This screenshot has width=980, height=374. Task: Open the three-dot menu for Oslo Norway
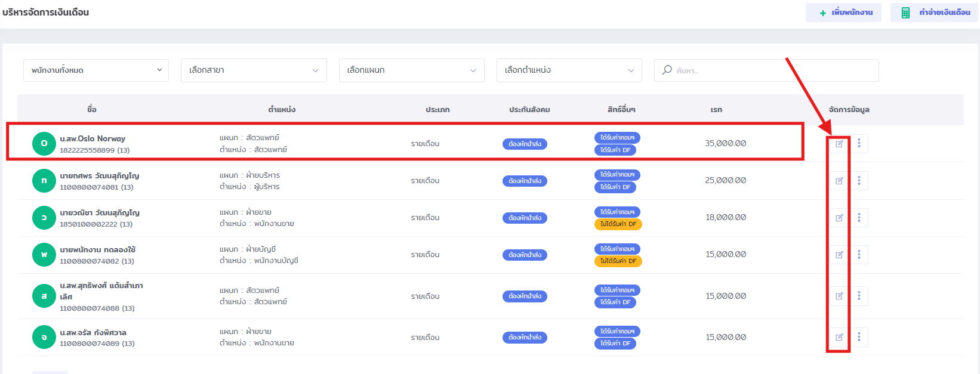coord(859,144)
